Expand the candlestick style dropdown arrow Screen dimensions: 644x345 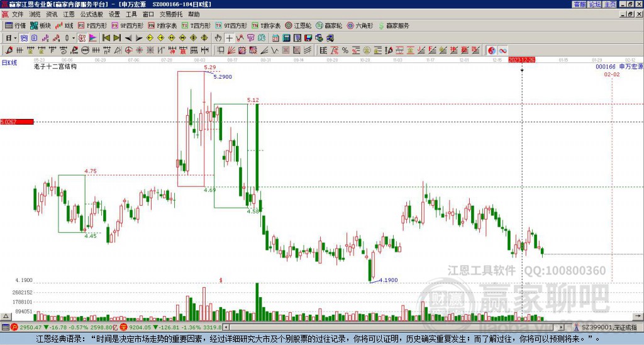pos(74,38)
